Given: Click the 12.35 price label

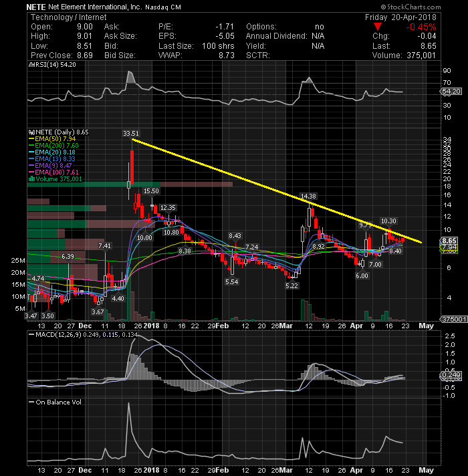Looking at the screenshot, I should tap(168, 208).
